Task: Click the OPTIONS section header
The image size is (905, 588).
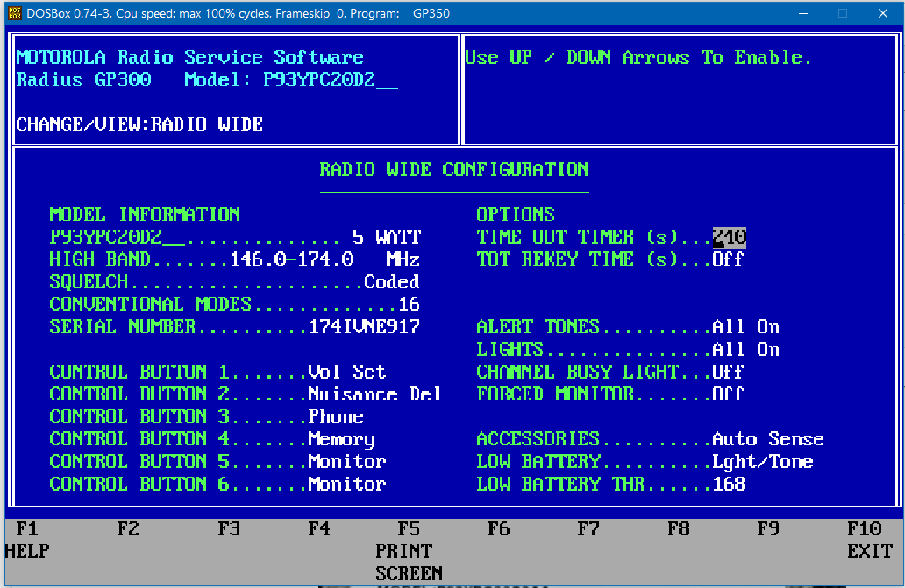Action: click(x=516, y=215)
